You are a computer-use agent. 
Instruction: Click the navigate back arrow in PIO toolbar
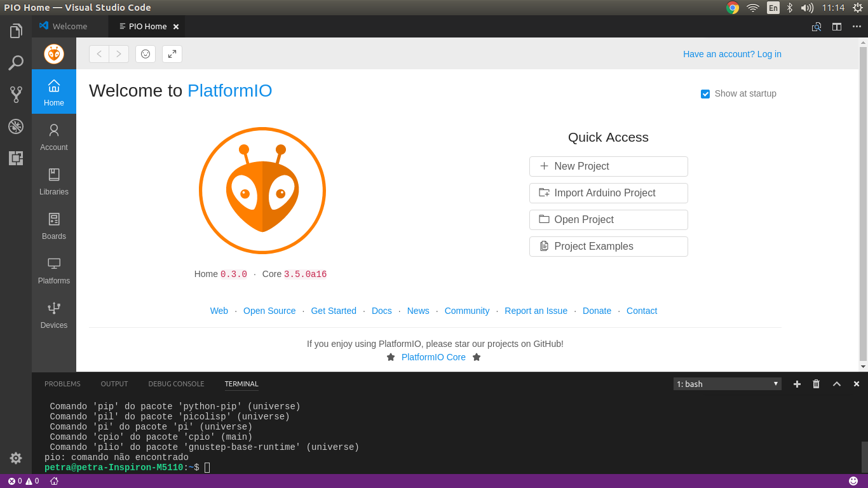click(x=98, y=54)
